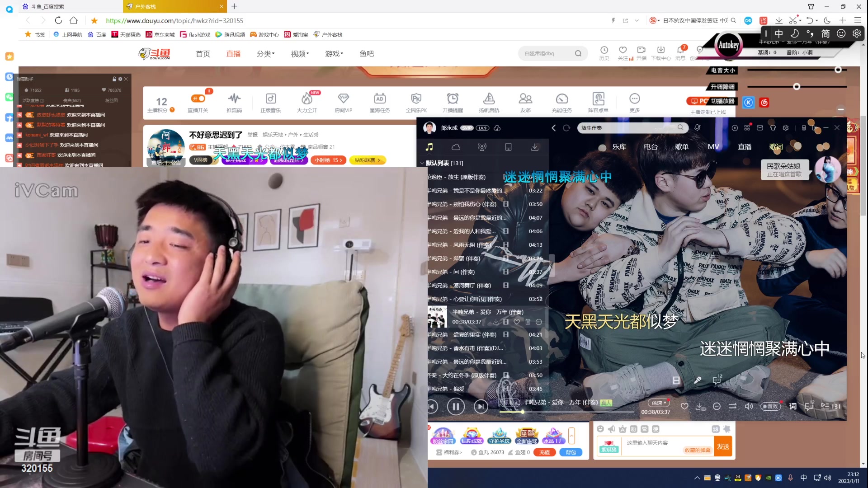Open the 星海任务 AD icon
This screenshot has width=868, height=488.
[x=380, y=99]
